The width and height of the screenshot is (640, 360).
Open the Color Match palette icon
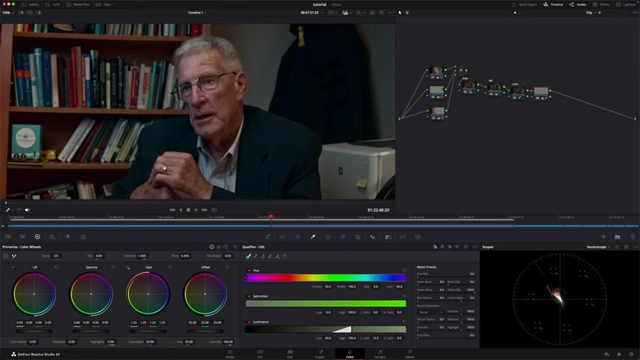(22, 237)
